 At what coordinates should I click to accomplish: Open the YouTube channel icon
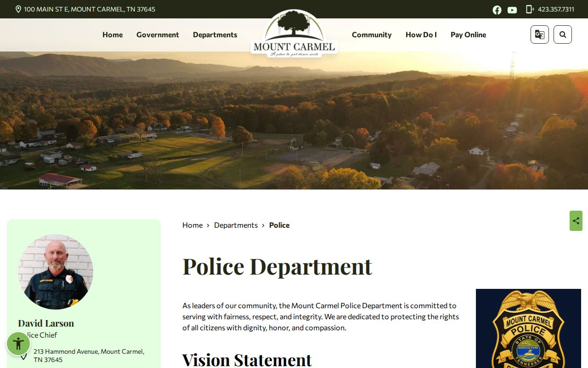(x=512, y=10)
